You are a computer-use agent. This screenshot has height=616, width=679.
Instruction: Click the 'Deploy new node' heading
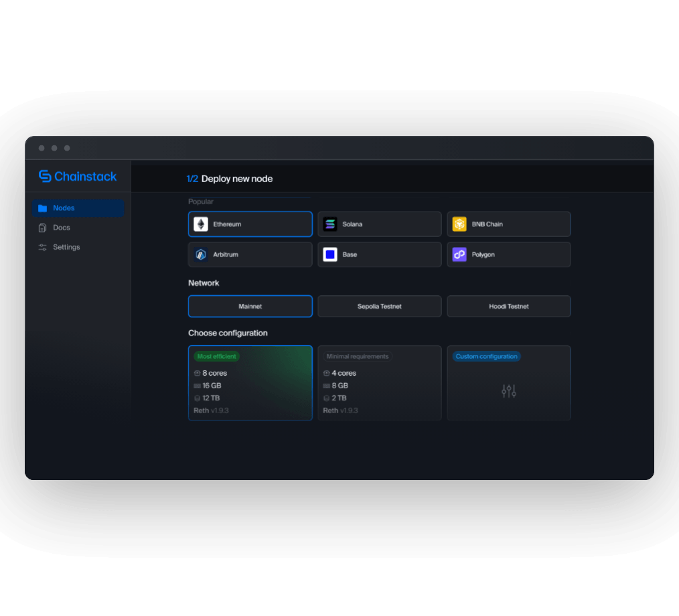click(x=237, y=179)
